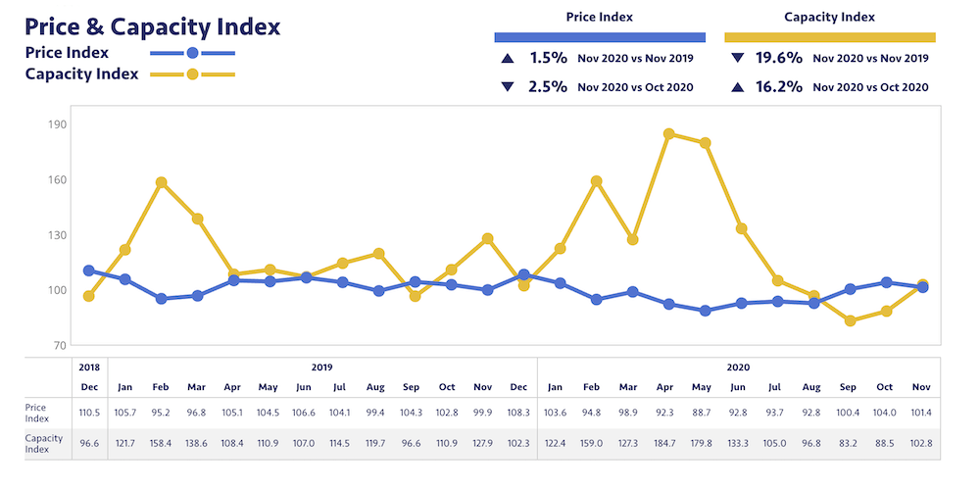Click the blue Price Index legend marker
This screenshot has height=490, width=980.
pyautogui.click(x=192, y=53)
